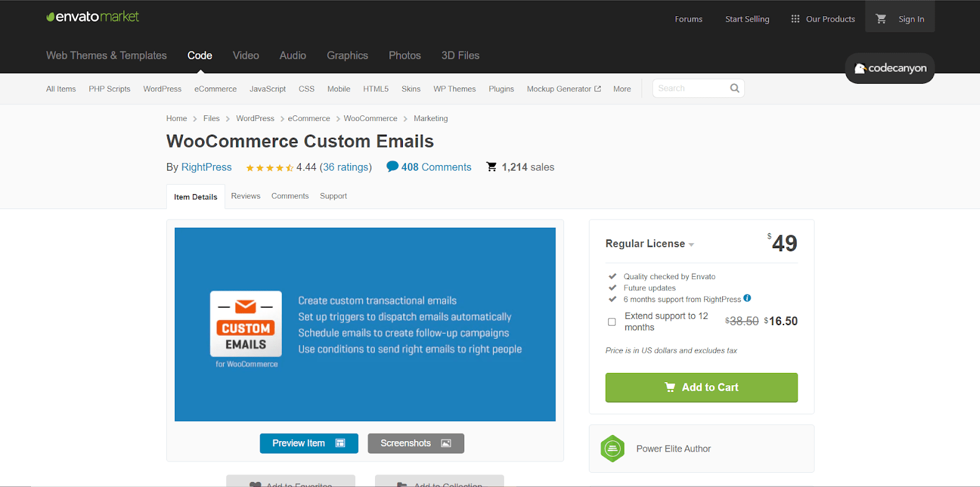980x487 pixels.
Task: Open eCommerce category in subnav
Action: [x=216, y=89]
